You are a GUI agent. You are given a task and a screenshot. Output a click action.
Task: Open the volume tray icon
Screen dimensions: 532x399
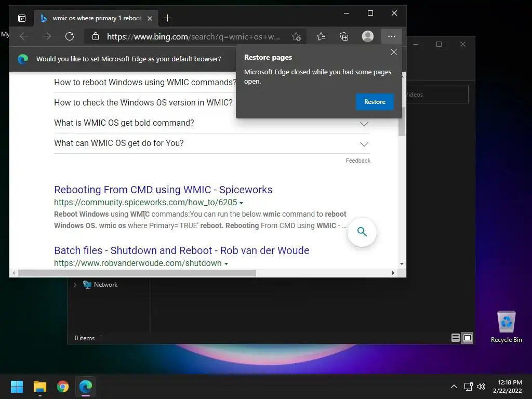481,387
